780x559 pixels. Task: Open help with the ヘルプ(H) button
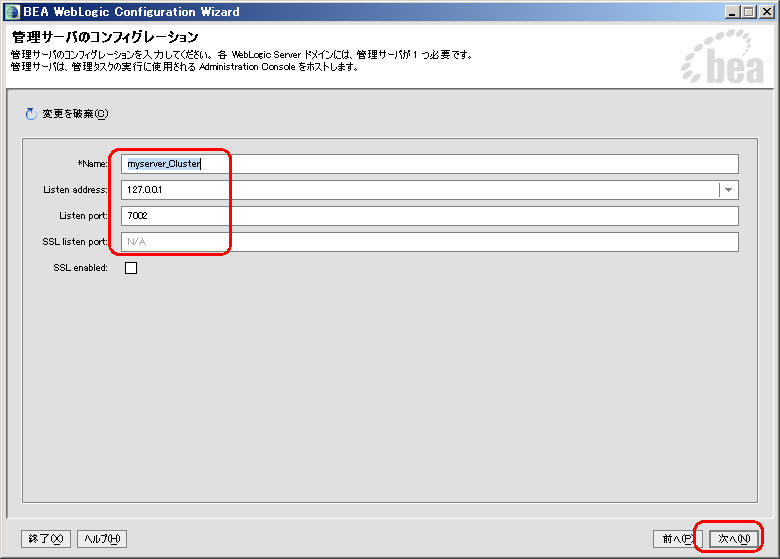point(102,539)
